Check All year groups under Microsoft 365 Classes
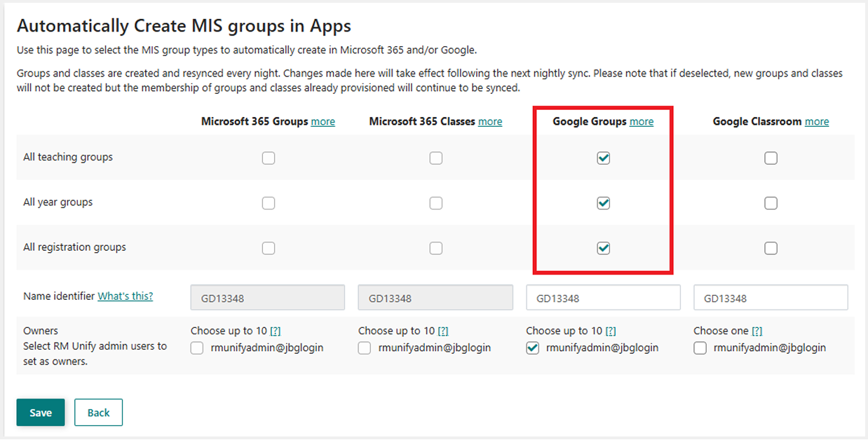868x440 pixels. pos(435,202)
